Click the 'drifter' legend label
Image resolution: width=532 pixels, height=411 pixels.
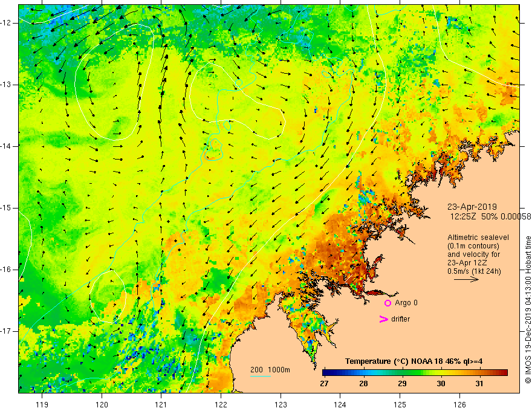(400, 319)
